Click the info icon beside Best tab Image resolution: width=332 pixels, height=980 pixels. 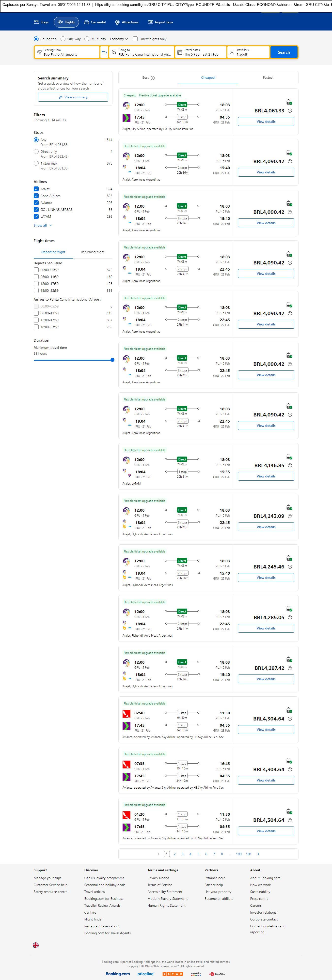(153, 78)
